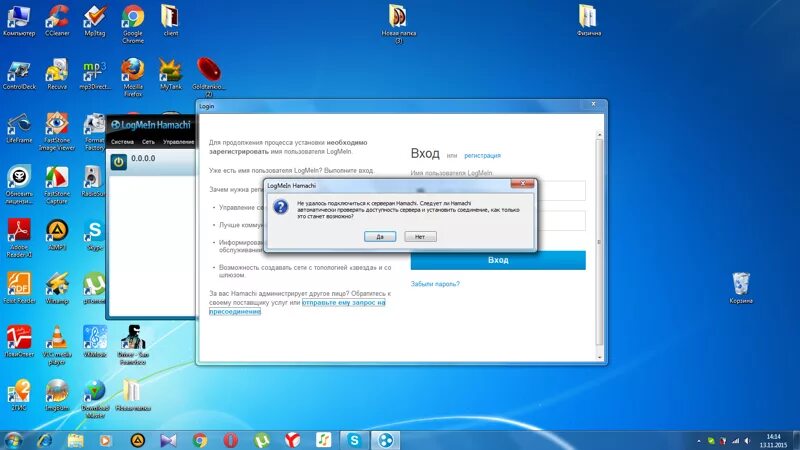Open the Windows Start menu
Screen dimensions: 800x450
(x=13, y=440)
